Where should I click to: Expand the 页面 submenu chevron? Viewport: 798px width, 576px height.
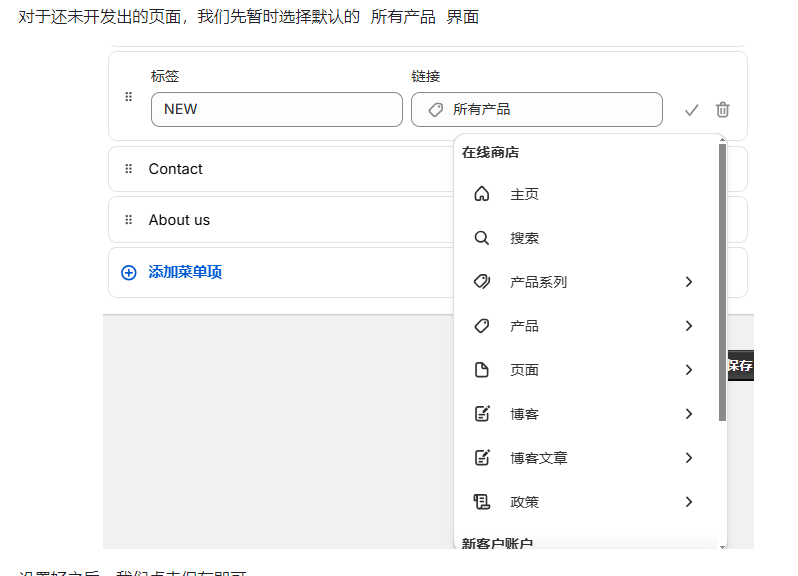point(689,370)
